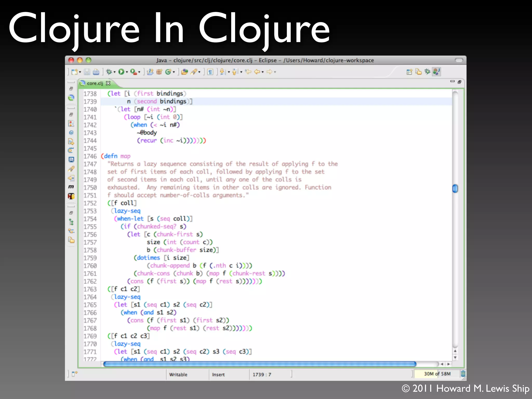Click the green Run button icon
This screenshot has height=399, width=532.
coord(121,72)
